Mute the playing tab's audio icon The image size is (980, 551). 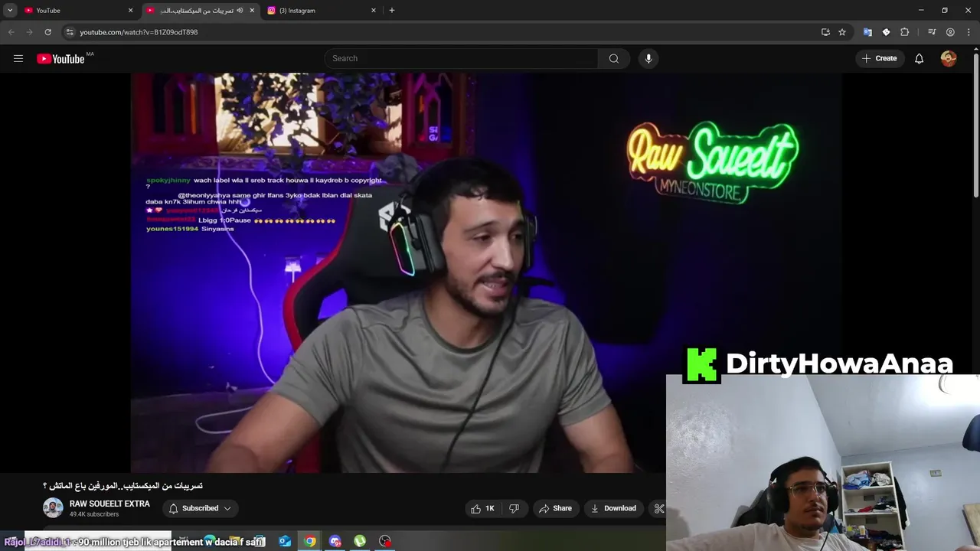coord(240,11)
